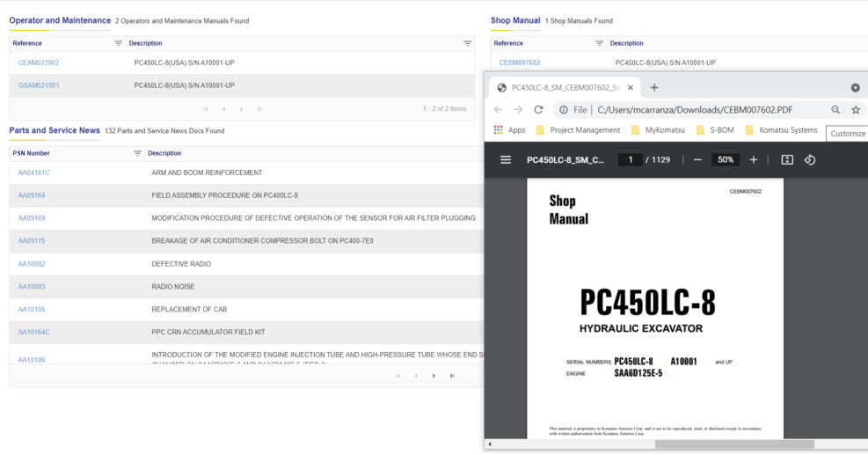Click Operator and Maintenance section heading
The image size is (868, 455).
[60, 20]
